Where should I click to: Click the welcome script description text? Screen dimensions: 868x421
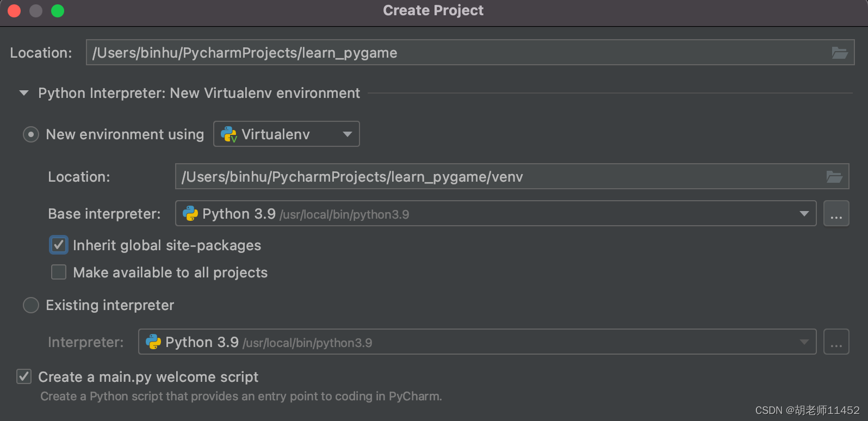click(241, 397)
